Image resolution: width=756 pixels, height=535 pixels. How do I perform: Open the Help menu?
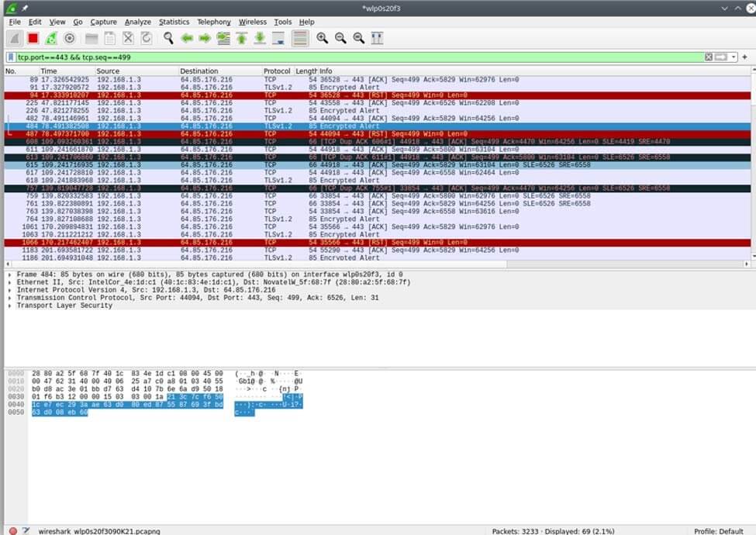[306, 22]
